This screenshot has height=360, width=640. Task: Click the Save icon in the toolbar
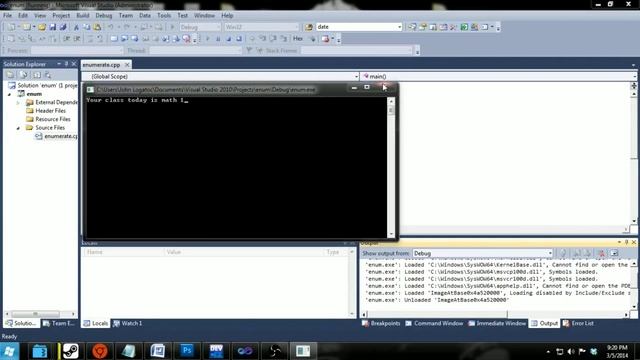point(53,27)
